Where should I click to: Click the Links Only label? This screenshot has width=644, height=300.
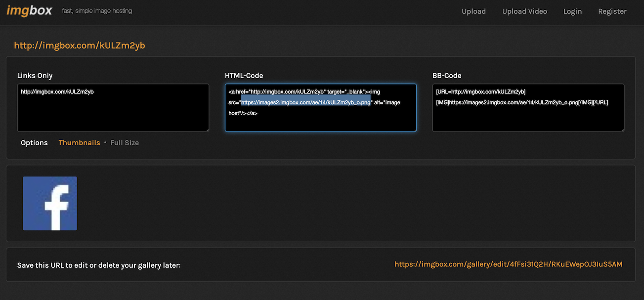tap(35, 76)
